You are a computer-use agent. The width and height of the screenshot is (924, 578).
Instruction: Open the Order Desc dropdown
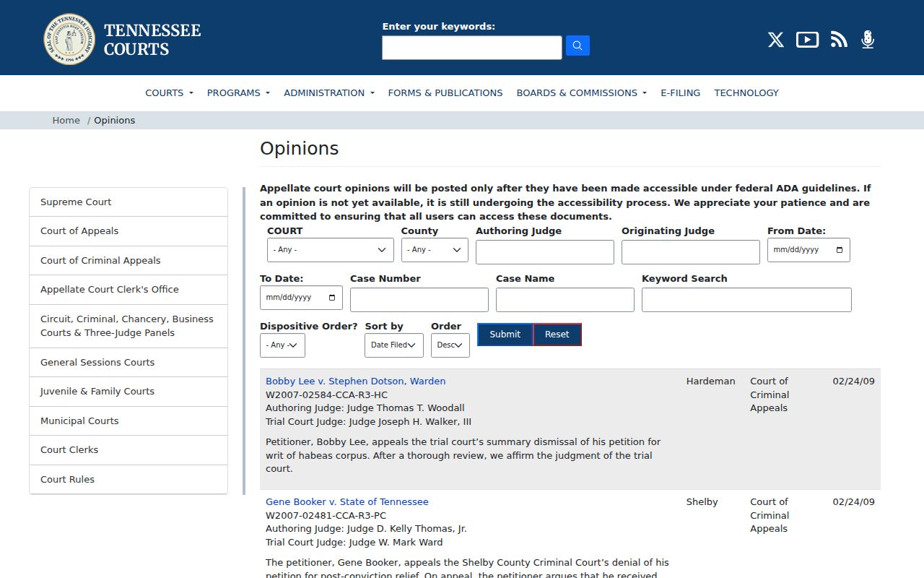pos(450,345)
